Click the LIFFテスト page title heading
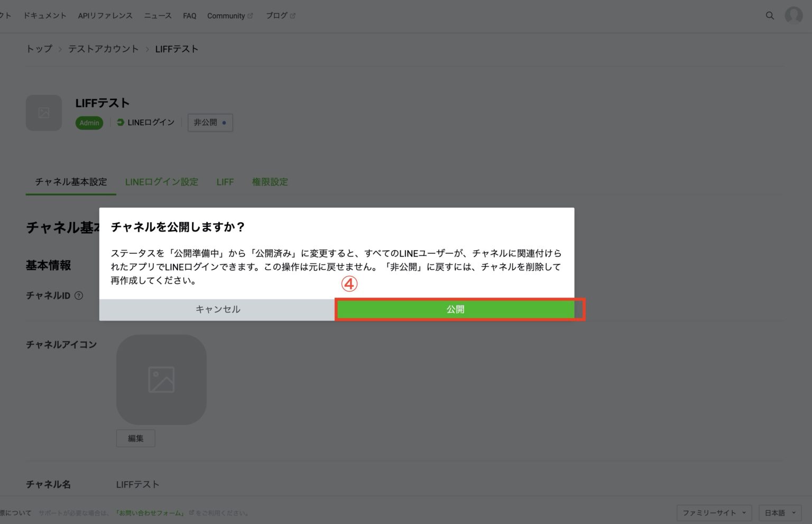Viewport: 812px width, 524px height. 103,103
